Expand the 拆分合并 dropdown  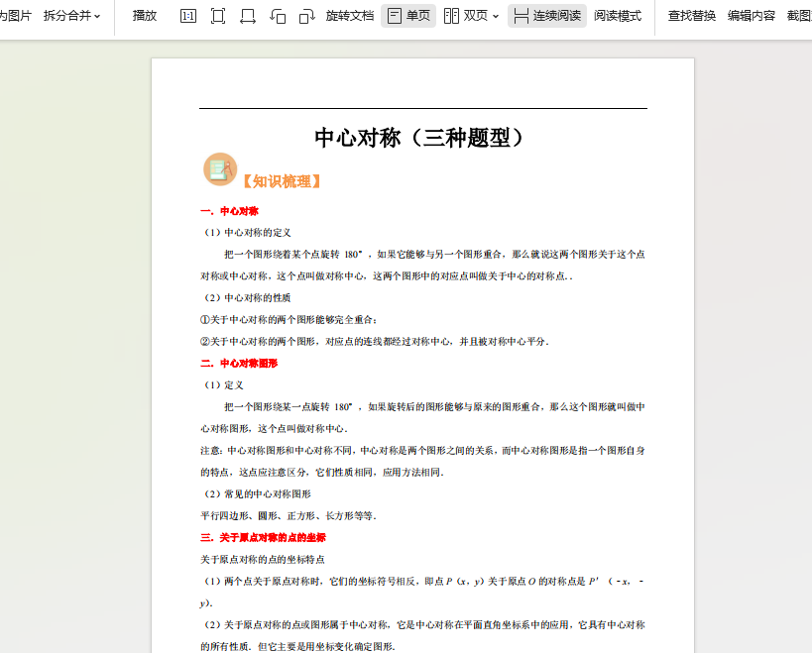(x=72, y=16)
